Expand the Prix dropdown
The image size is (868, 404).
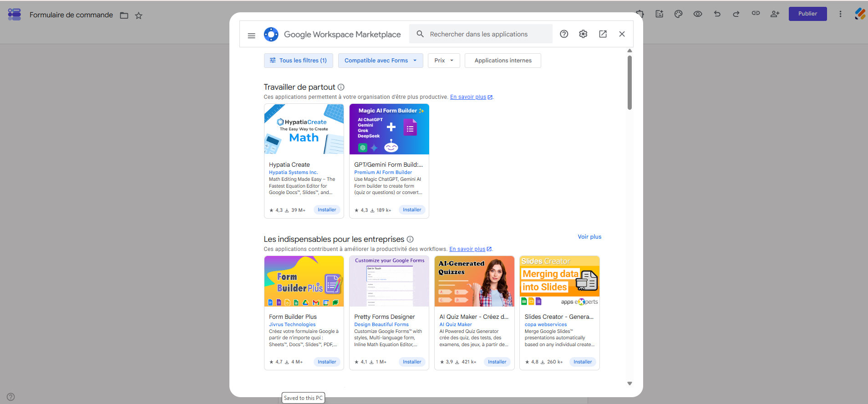[x=444, y=61]
